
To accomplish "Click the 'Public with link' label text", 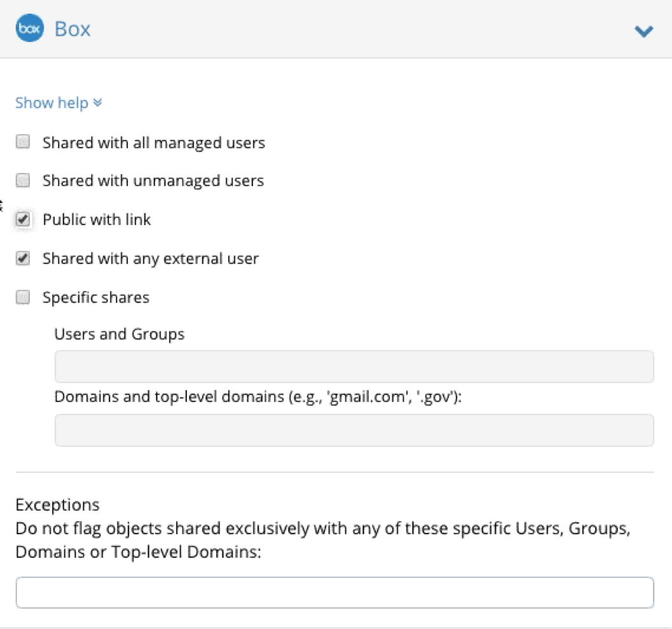I will (x=97, y=220).
